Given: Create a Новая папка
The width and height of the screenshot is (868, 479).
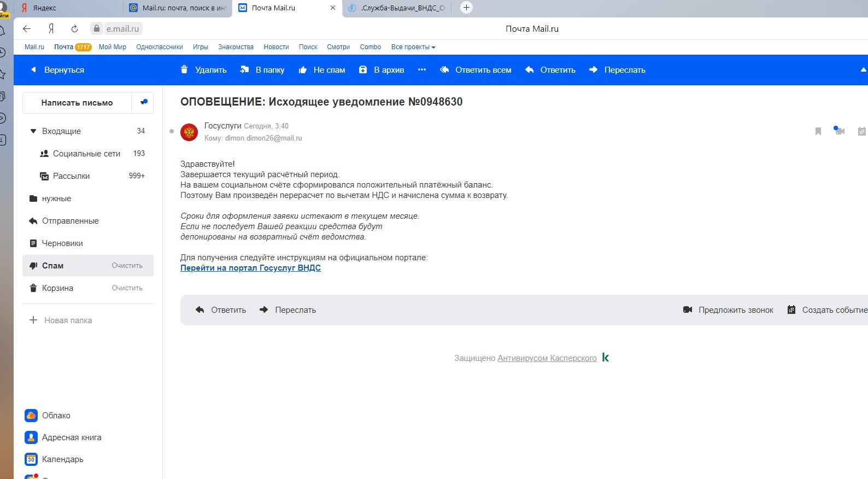Looking at the screenshot, I should click(x=61, y=320).
